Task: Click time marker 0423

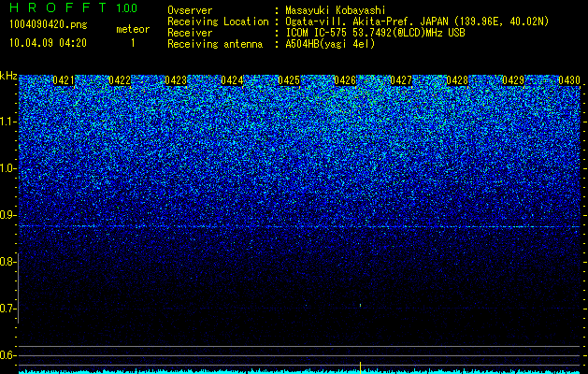Action: click(x=176, y=80)
